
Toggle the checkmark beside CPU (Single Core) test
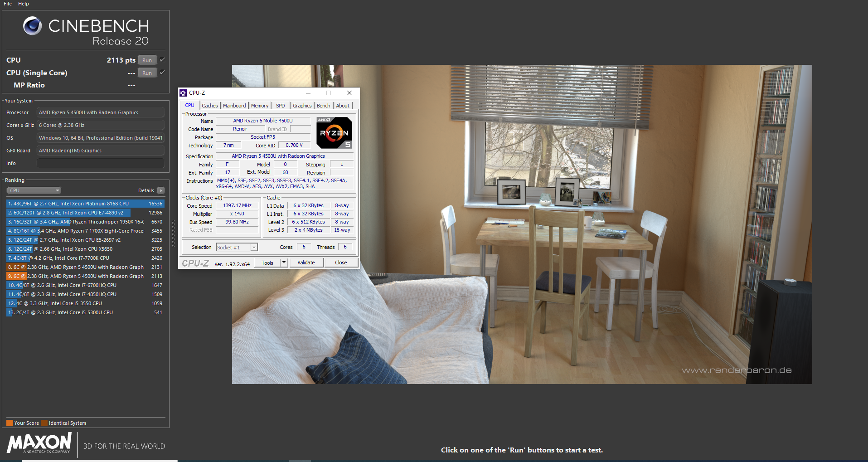pyautogui.click(x=162, y=73)
